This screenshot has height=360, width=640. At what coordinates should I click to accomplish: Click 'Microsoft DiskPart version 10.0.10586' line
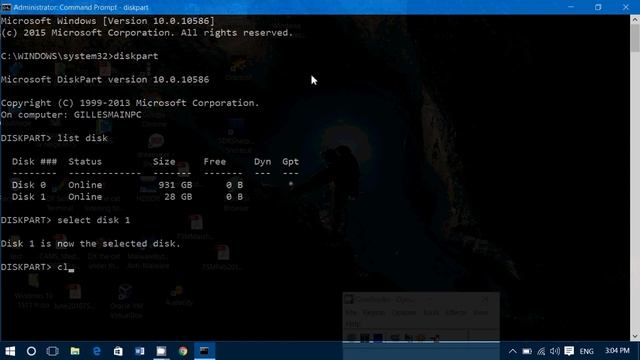click(x=105, y=80)
